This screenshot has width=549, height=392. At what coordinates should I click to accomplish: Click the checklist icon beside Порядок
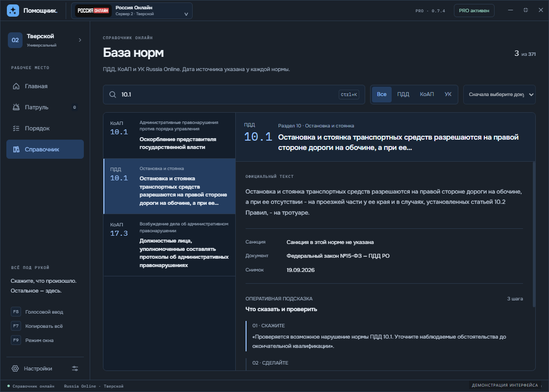pos(16,128)
